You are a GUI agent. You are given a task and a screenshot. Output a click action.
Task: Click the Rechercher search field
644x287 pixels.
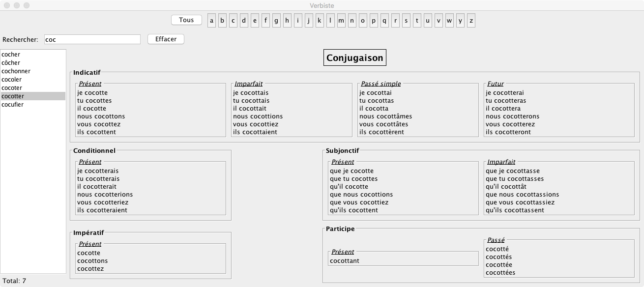92,39
